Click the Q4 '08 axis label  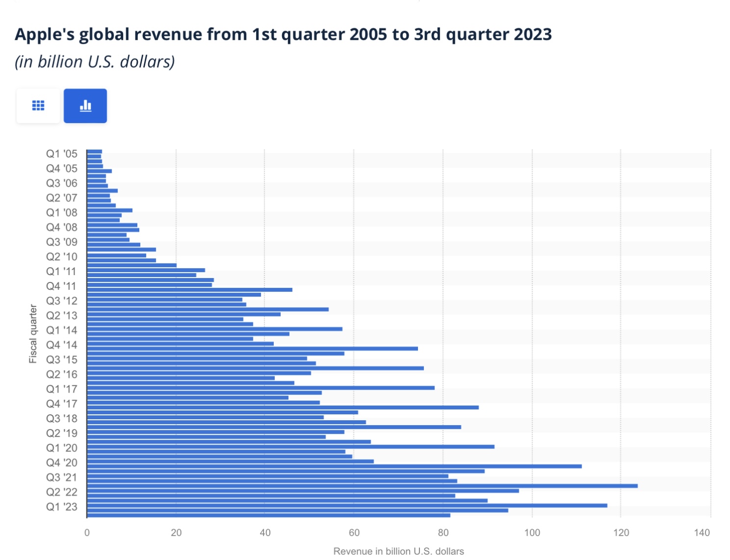pyautogui.click(x=62, y=227)
